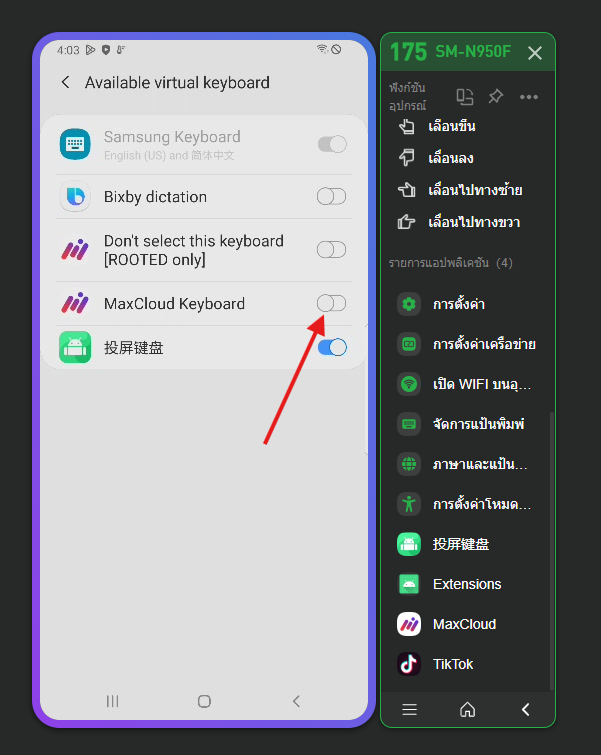Click the Samsung Keyboard label text
This screenshot has height=755, width=601.
(x=172, y=137)
